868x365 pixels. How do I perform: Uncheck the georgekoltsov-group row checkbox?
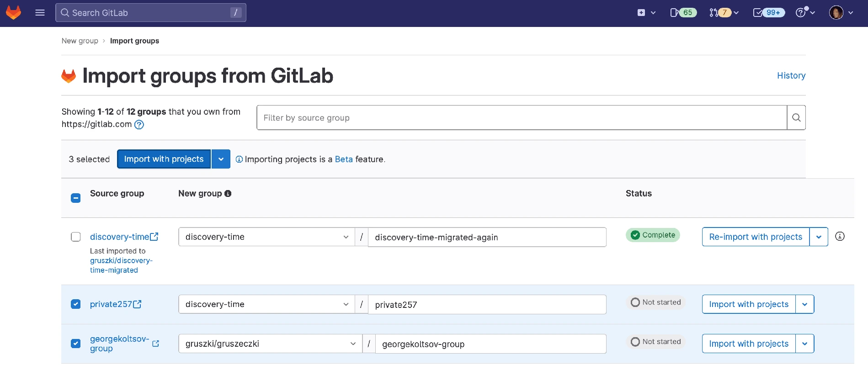[76, 343]
